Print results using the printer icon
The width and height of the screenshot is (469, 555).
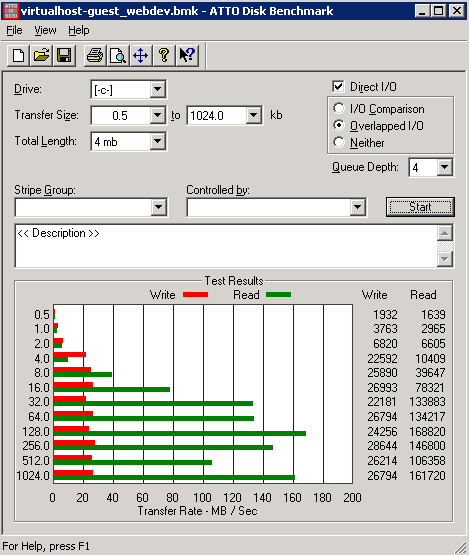pos(95,56)
